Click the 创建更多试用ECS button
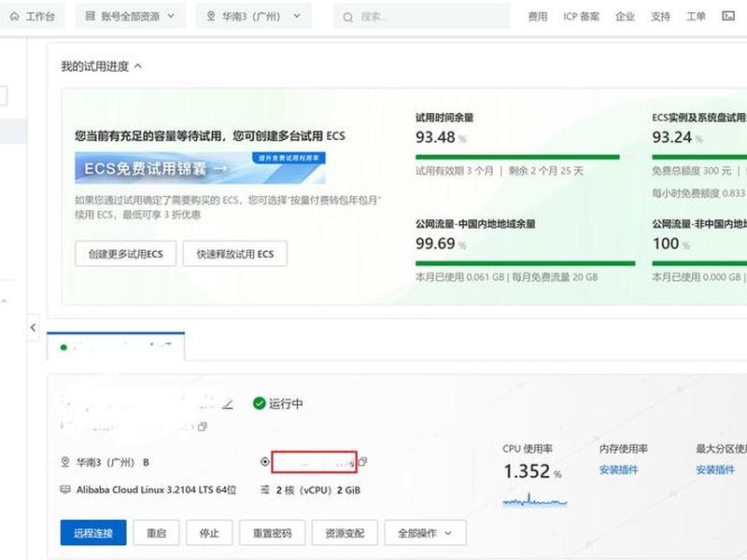 pyautogui.click(x=126, y=254)
